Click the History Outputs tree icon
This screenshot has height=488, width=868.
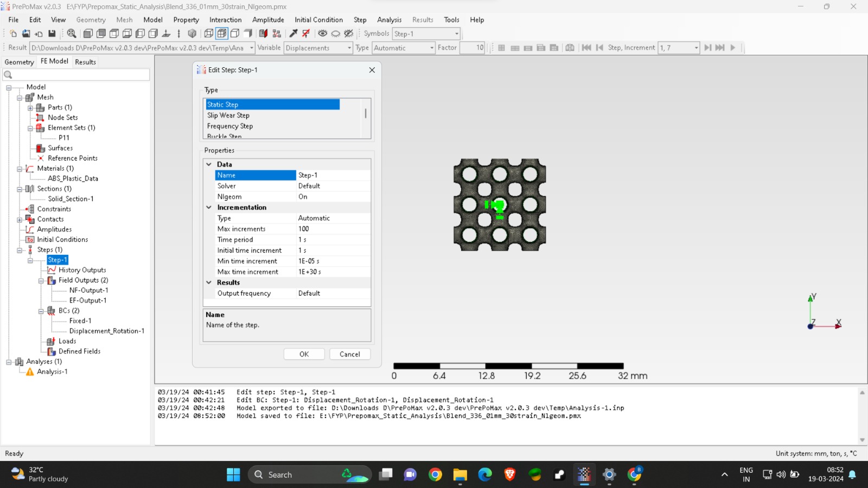[x=52, y=270]
